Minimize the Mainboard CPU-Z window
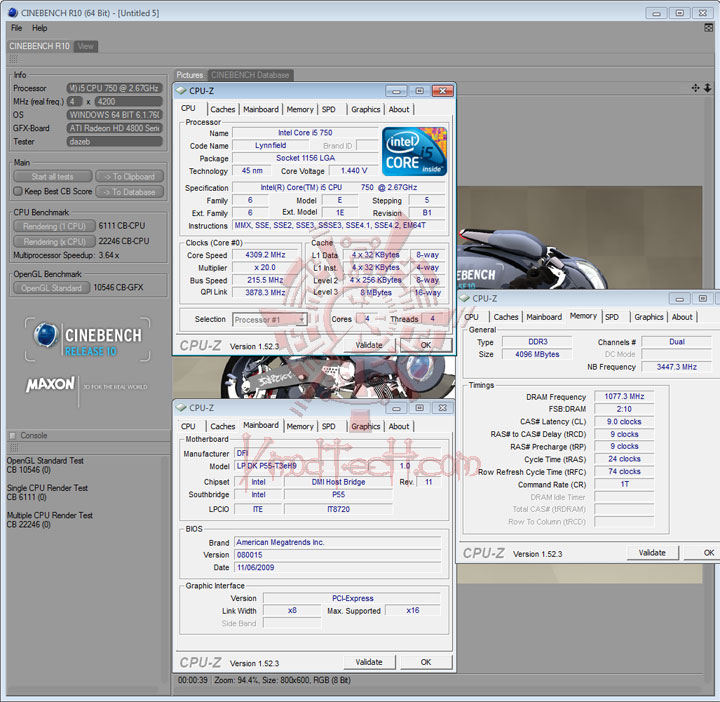Image resolution: width=720 pixels, height=702 pixels. [396, 408]
